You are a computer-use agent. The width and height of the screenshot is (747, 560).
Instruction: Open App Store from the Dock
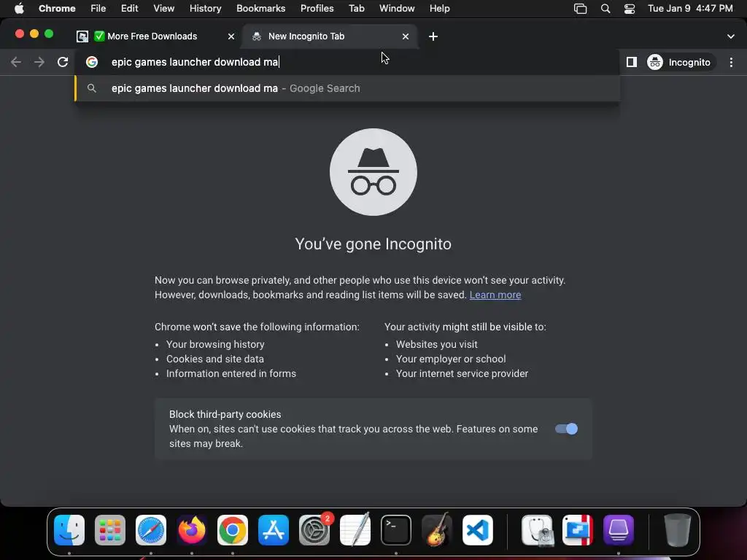[x=274, y=530]
